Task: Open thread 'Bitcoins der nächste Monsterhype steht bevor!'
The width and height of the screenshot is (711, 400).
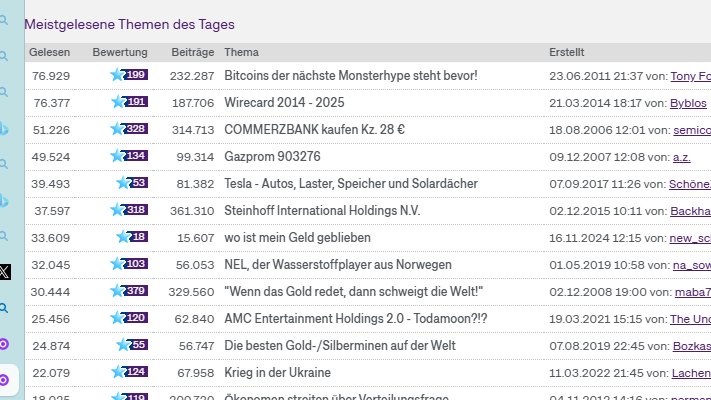Action: 350,76
